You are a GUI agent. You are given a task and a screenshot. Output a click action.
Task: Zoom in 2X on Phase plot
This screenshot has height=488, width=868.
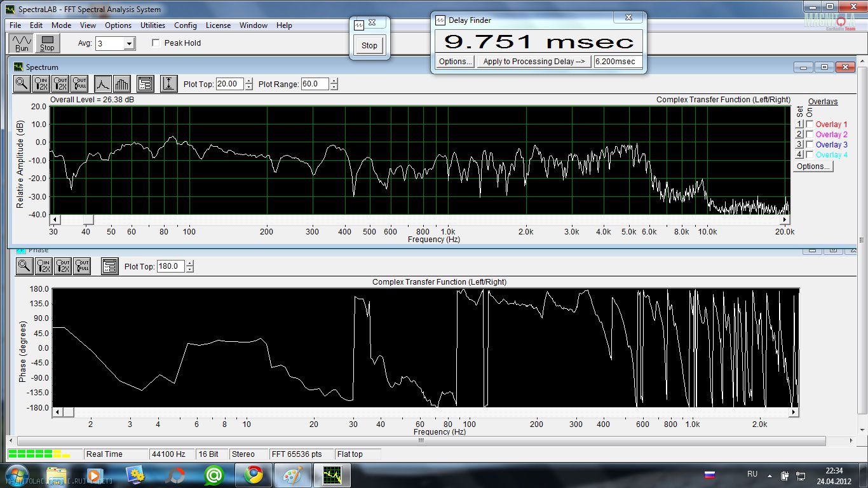(44, 266)
